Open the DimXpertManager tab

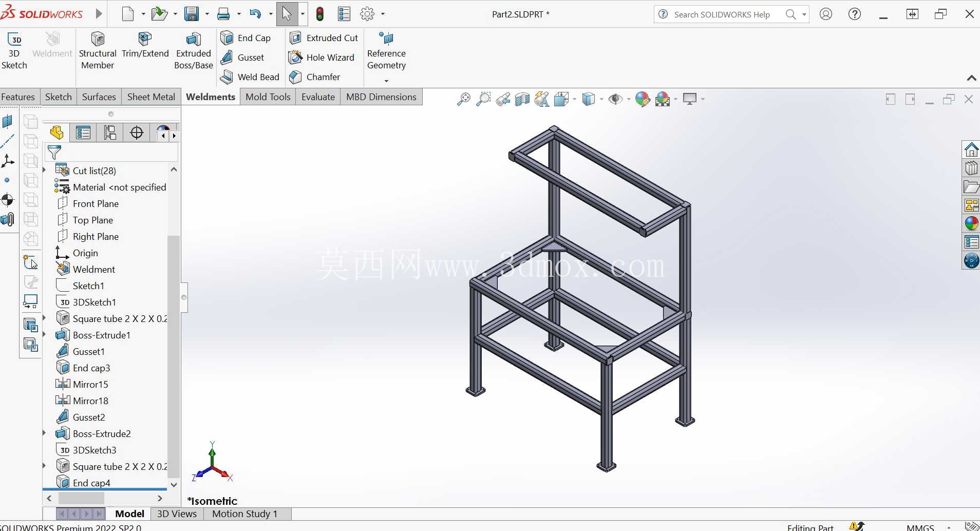137,133
